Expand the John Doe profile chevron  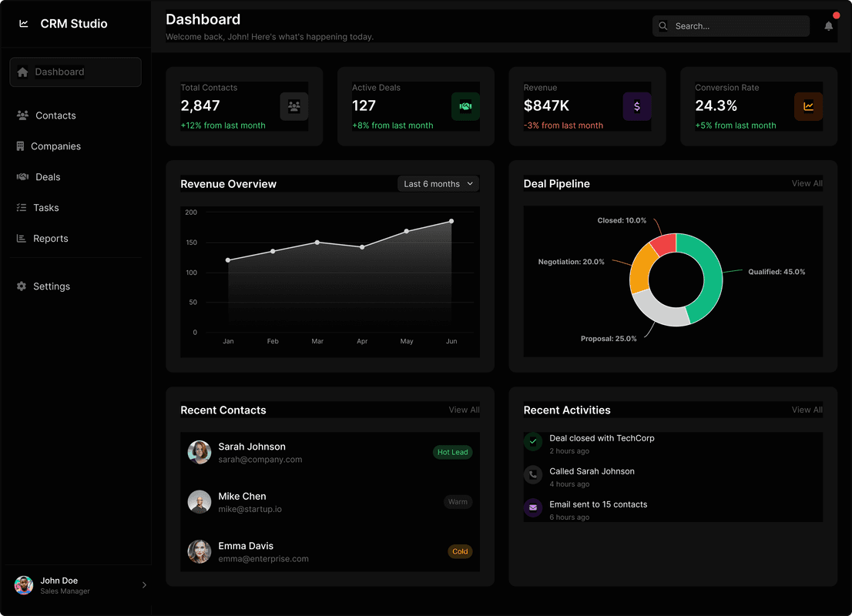[x=144, y=585]
